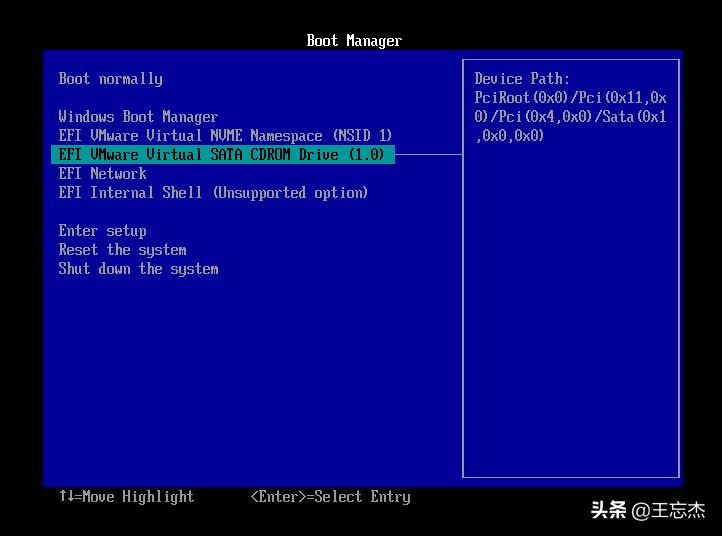Screen dimensions: 722x536
Task: Click the Boot Manager title text
Action: tap(354, 41)
